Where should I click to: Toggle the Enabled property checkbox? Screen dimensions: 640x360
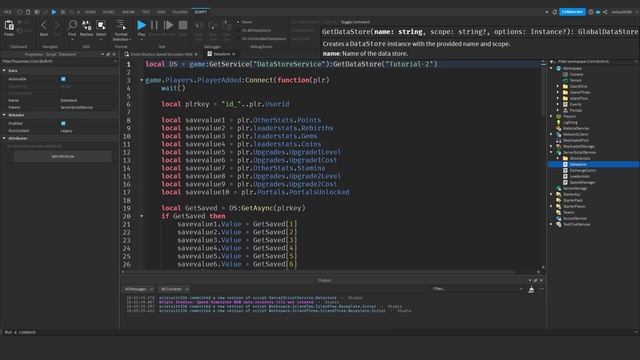(63, 123)
